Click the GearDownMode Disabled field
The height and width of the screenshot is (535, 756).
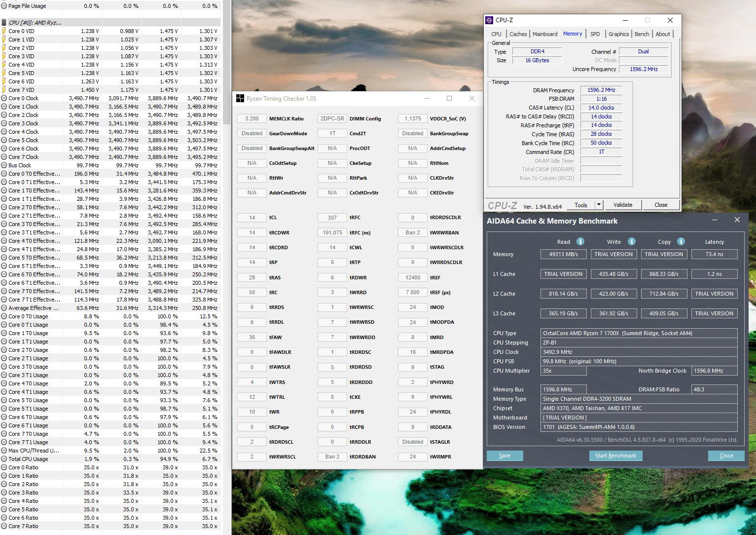point(252,133)
